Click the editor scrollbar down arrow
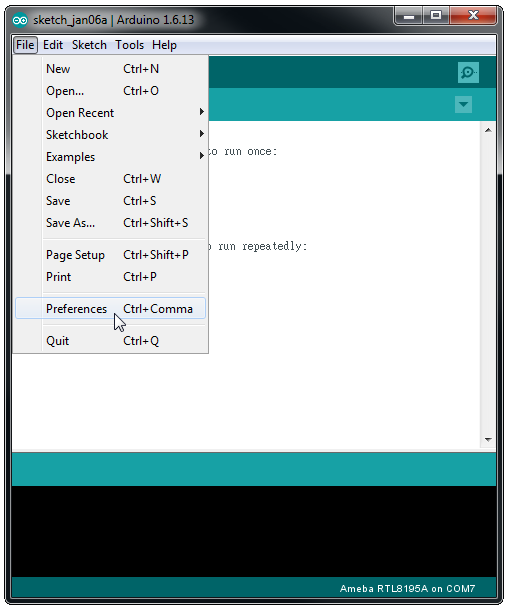The height and width of the screenshot is (611, 510). [x=488, y=440]
